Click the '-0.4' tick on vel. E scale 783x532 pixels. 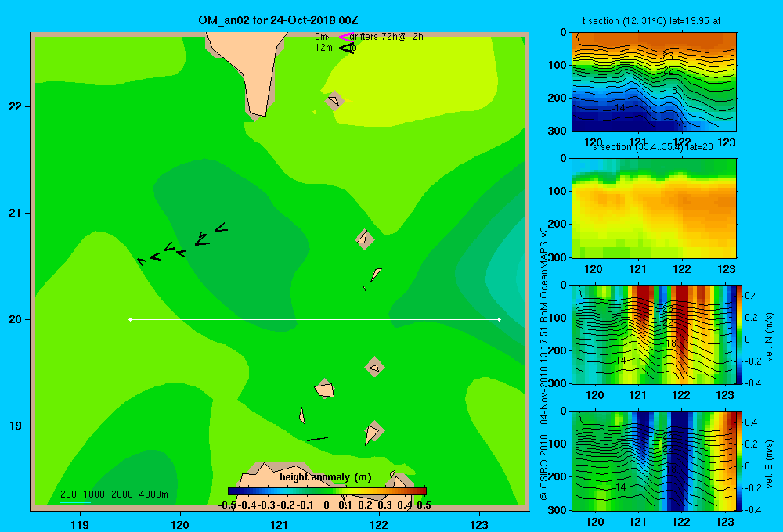tap(752, 509)
